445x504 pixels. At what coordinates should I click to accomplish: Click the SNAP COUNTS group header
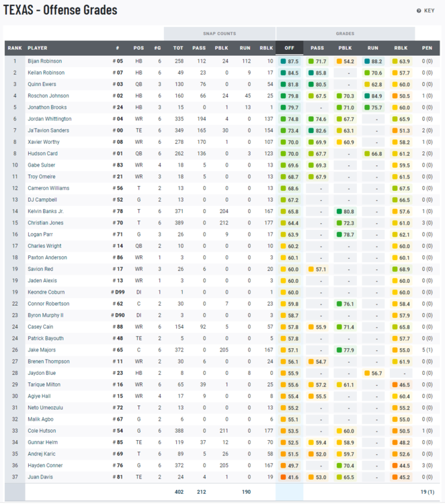[x=219, y=33]
